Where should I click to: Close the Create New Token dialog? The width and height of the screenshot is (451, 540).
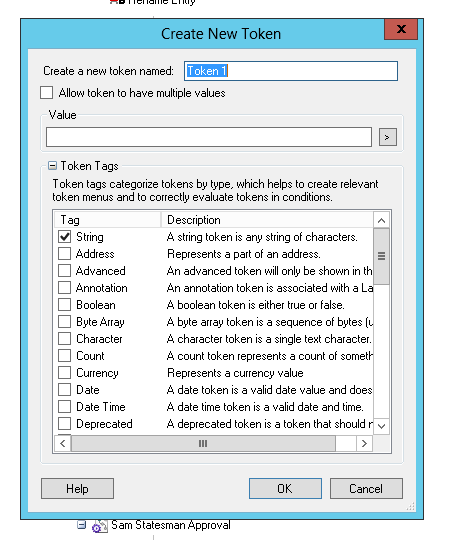[401, 29]
